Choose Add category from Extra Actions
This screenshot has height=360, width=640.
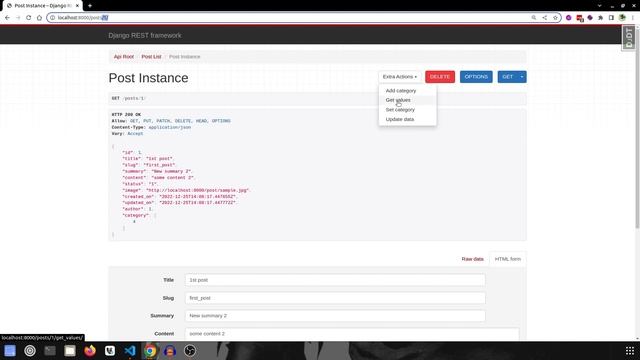(x=401, y=91)
